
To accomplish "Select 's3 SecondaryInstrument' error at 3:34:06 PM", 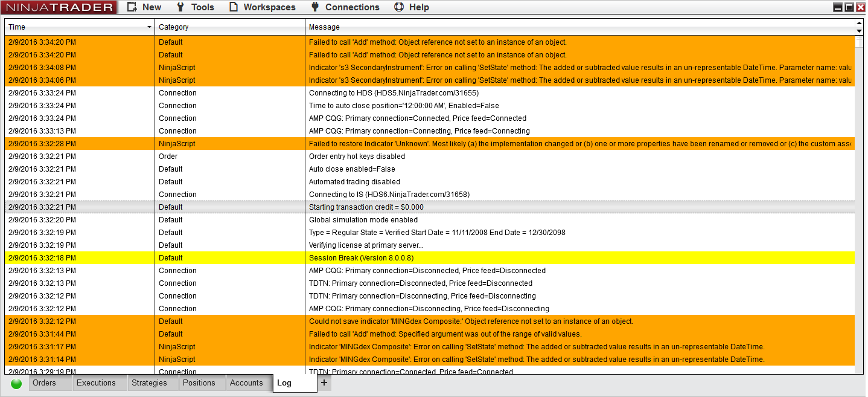I will coord(580,80).
